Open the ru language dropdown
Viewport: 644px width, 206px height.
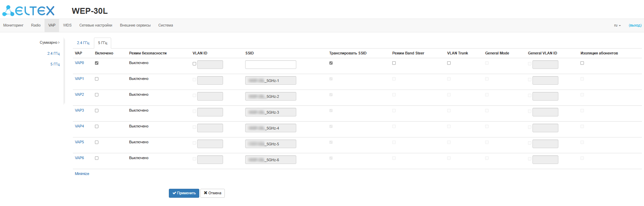pos(617,25)
